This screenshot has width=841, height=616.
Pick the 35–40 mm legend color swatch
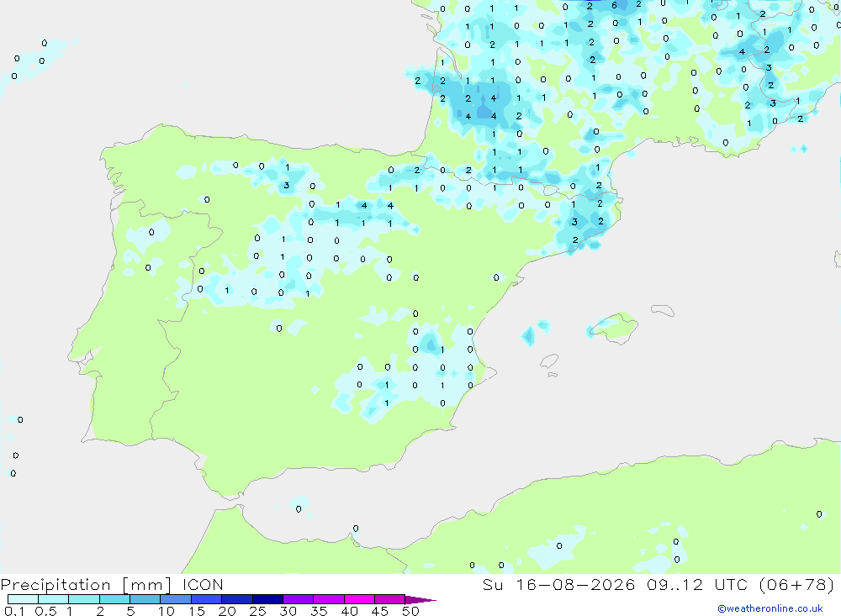pos(329,599)
